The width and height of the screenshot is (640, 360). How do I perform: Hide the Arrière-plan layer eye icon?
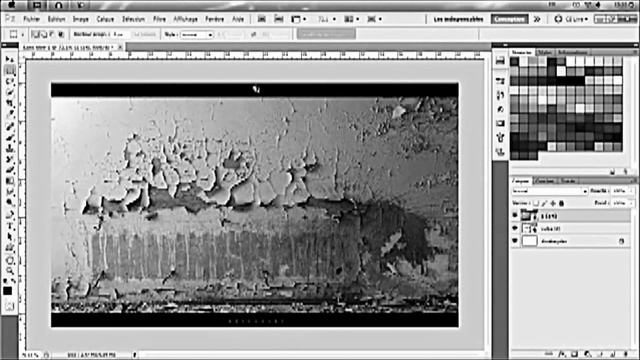point(515,241)
